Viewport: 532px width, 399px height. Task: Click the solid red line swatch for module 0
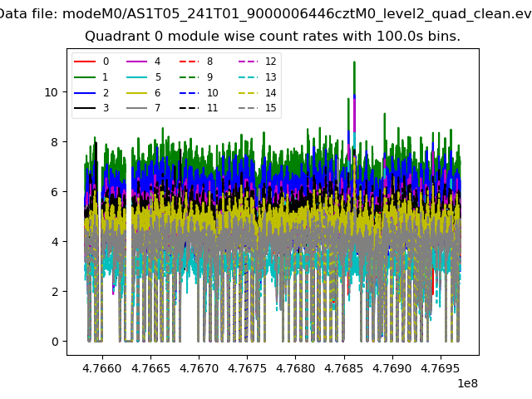click(85, 62)
